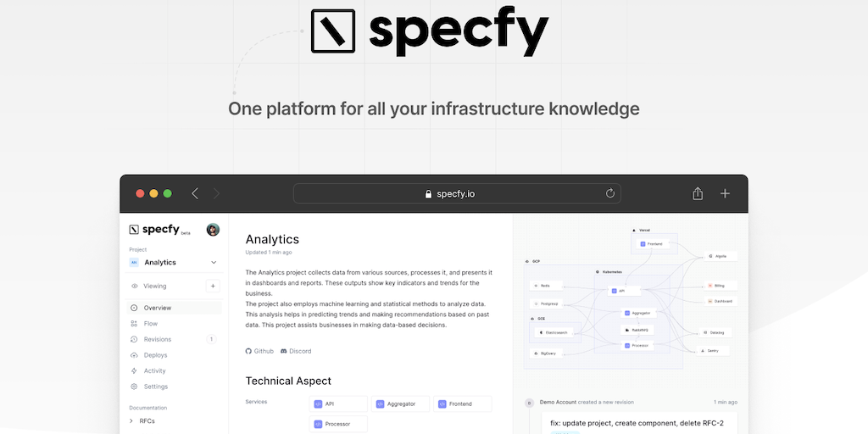
Task: Open the Flow section in sidebar
Action: click(150, 324)
